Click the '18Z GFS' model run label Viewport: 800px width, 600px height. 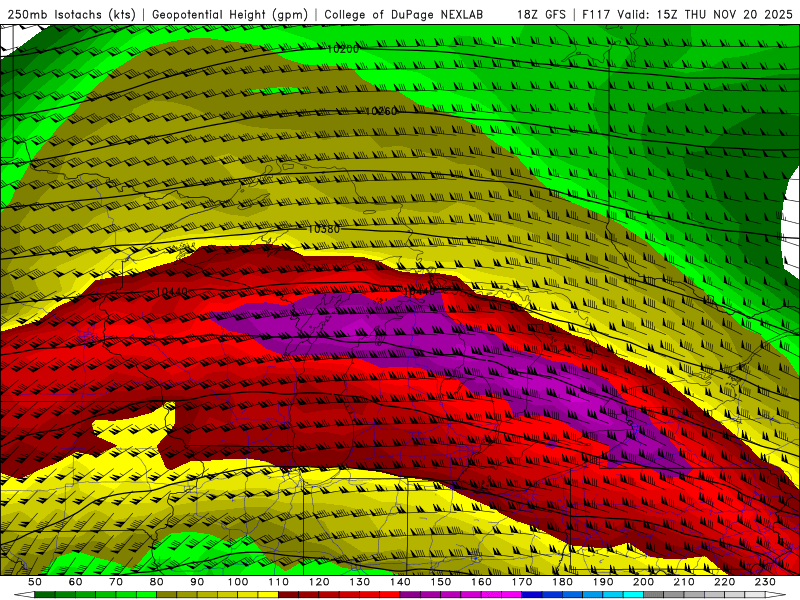tap(541, 15)
